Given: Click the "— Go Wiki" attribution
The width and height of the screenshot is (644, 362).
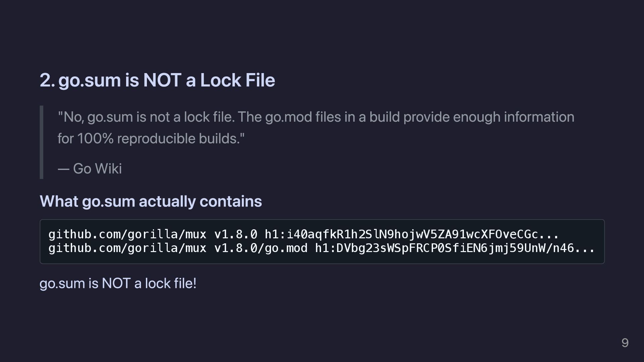Looking at the screenshot, I should (90, 169).
